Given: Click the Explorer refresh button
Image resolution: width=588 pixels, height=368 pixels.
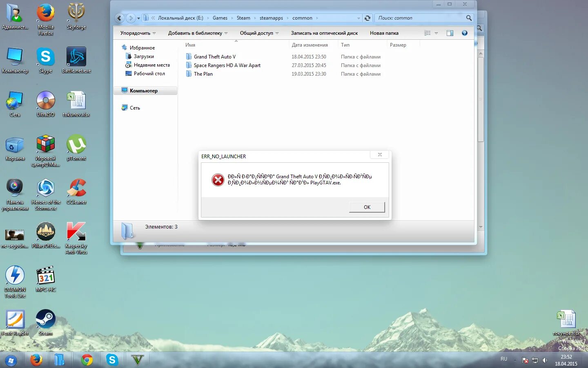Looking at the screenshot, I should 367,18.
